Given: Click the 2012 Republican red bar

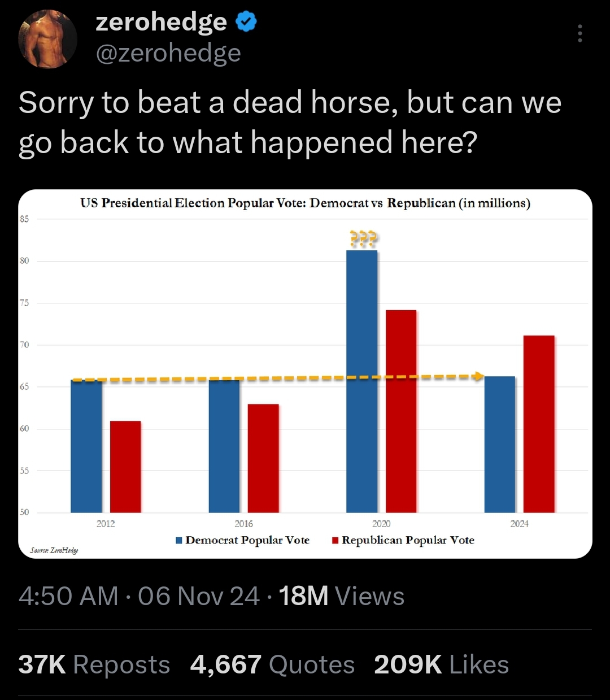Looking at the screenshot, I should 125,467.
